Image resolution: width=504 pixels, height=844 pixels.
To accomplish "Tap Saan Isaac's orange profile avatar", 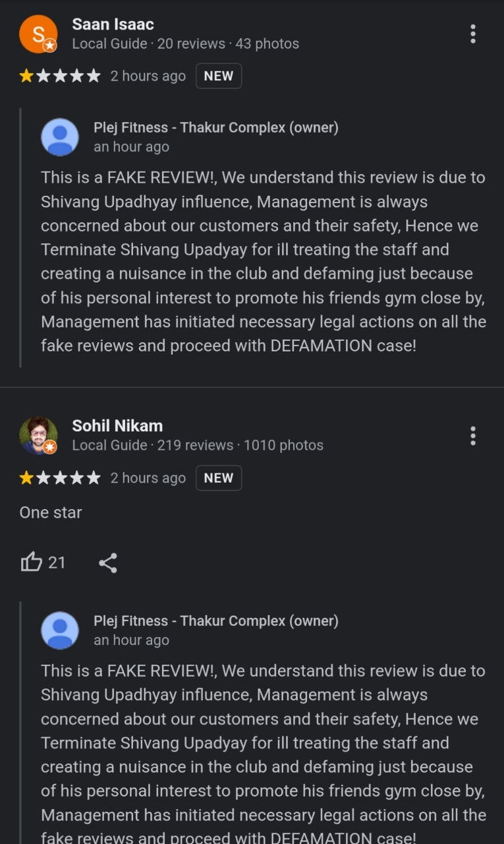I will (38, 34).
